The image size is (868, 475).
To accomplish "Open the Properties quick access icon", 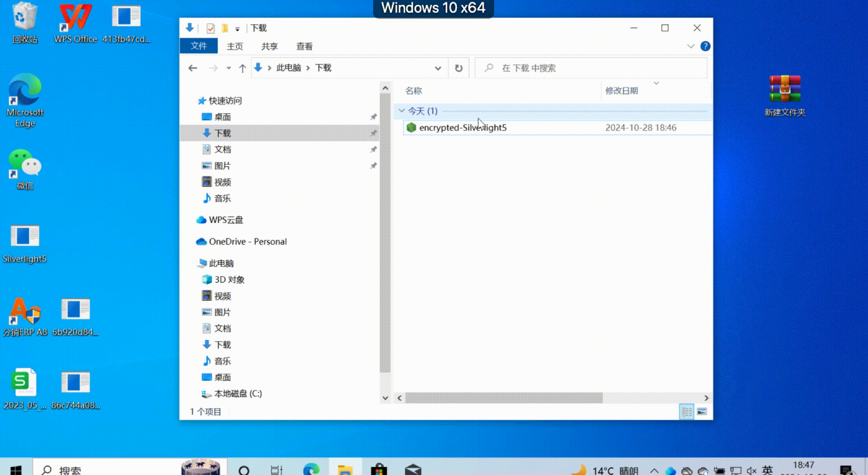I will point(210,28).
